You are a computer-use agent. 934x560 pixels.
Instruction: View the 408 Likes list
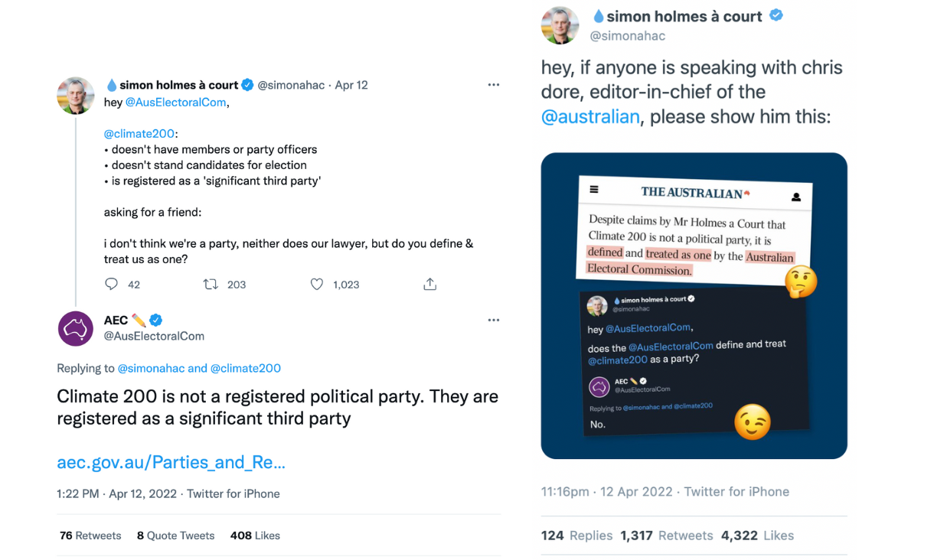[x=255, y=536]
